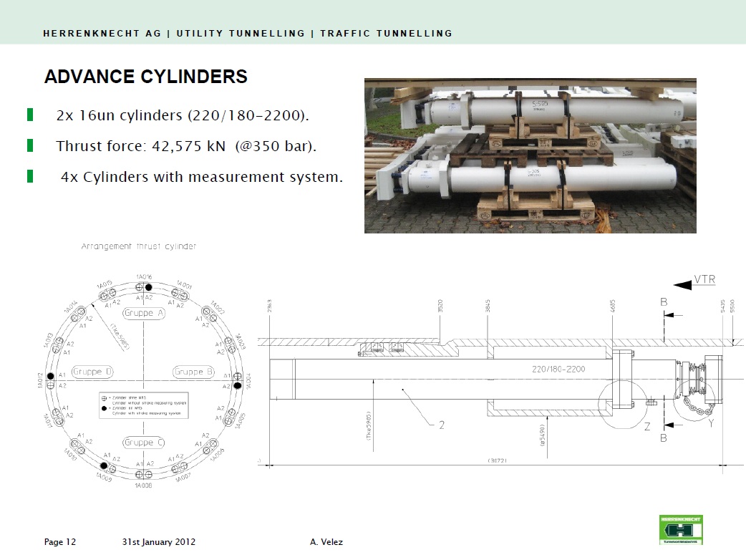Click "UTILITY TUNNELLING" in the header
Image resolution: width=746 pixels, height=560 pixels.
[x=241, y=34]
